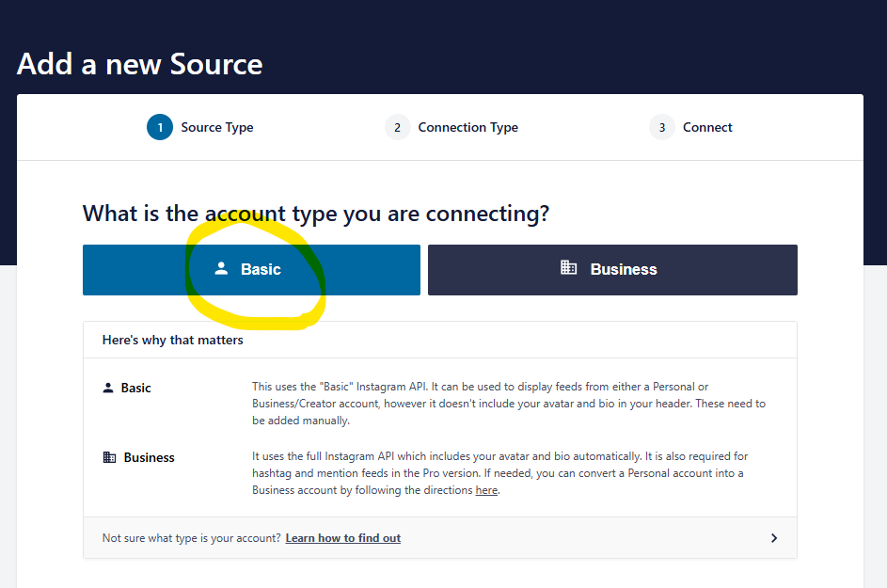Click the person icon on Basic button
This screenshot has height=588, width=887.
tap(221, 269)
